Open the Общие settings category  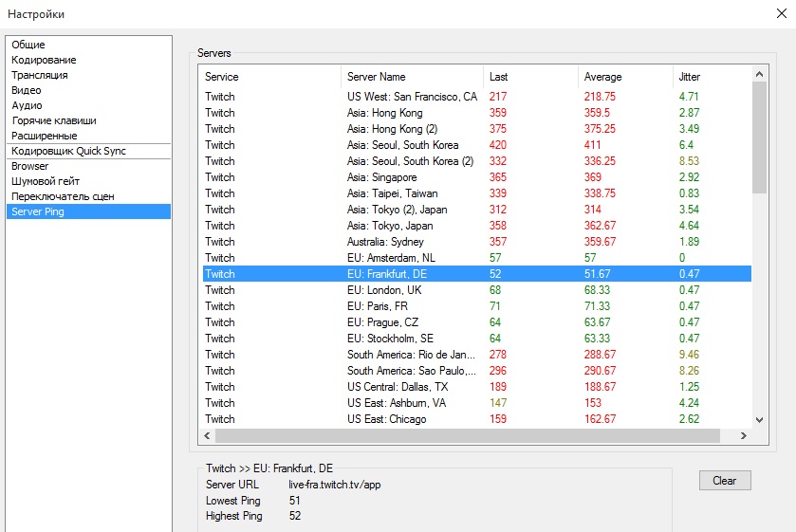click(28, 45)
